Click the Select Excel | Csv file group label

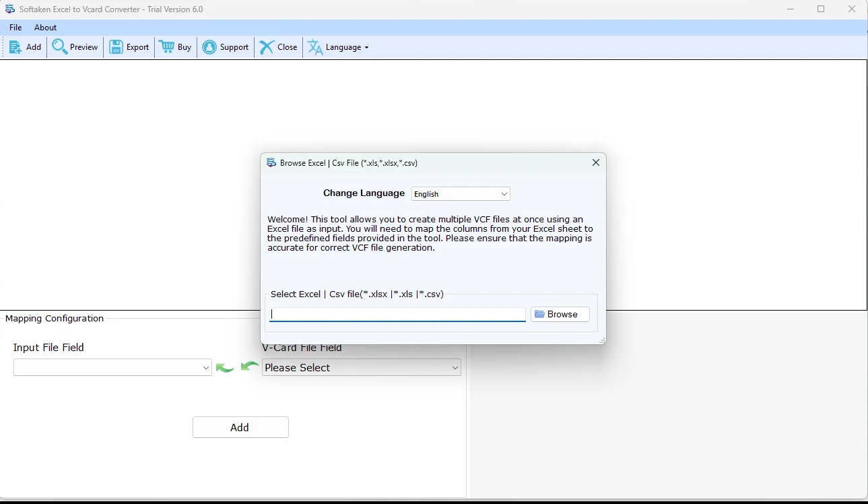point(357,294)
